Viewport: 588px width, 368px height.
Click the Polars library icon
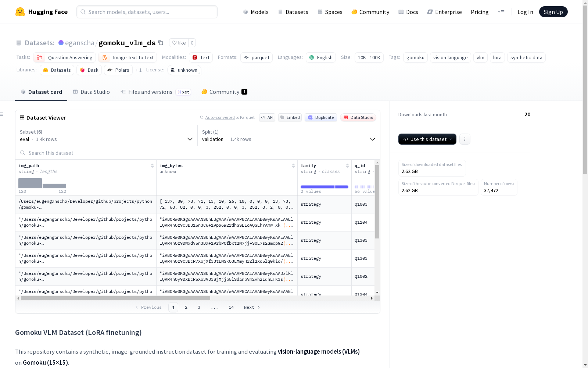(110, 70)
